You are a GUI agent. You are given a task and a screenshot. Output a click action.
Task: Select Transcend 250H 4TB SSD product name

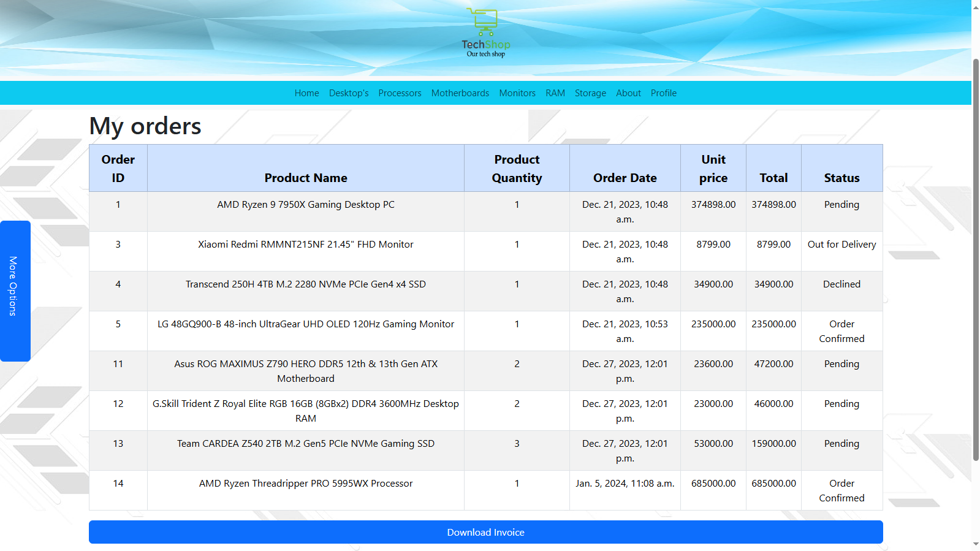[x=306, y=284]
